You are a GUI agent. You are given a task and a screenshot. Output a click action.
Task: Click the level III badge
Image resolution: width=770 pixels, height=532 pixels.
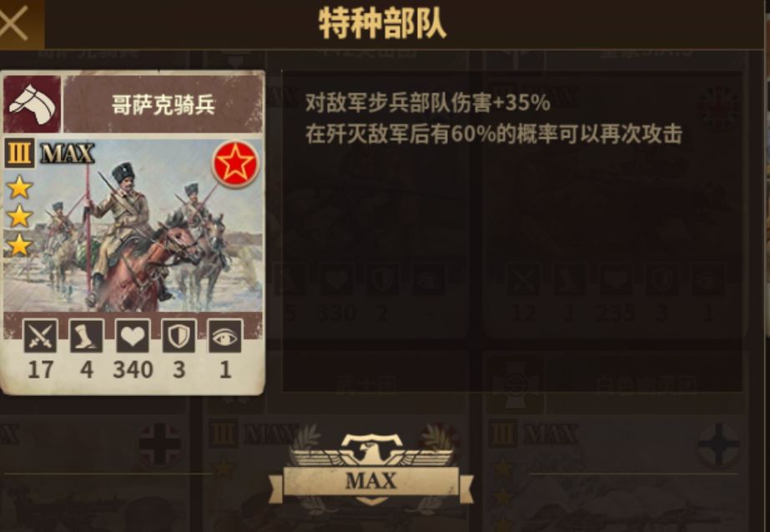point(20,153)
